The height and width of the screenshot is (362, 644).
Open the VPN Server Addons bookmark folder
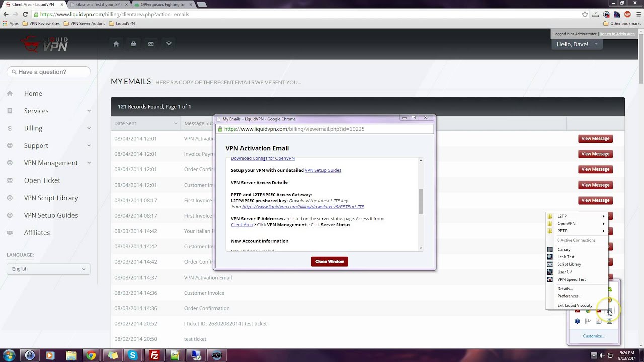point(84,23)
